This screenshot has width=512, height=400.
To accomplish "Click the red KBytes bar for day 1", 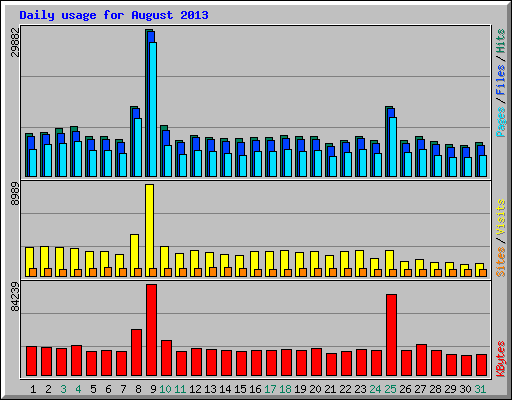I will coord(31,361).
